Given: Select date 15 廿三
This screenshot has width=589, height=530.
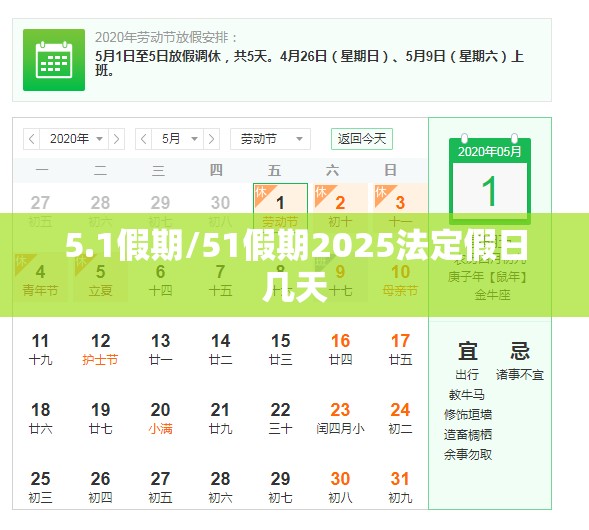Looking at the screenshot, I should pos(281,349).
